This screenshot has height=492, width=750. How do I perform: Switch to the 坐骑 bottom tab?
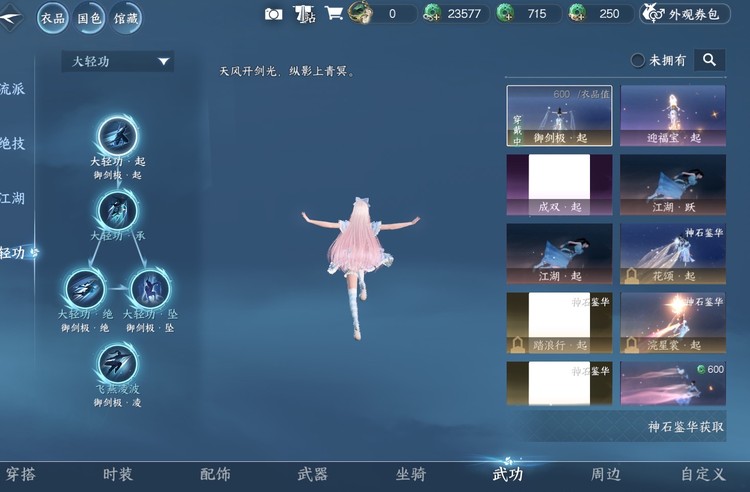coord(411,474)
